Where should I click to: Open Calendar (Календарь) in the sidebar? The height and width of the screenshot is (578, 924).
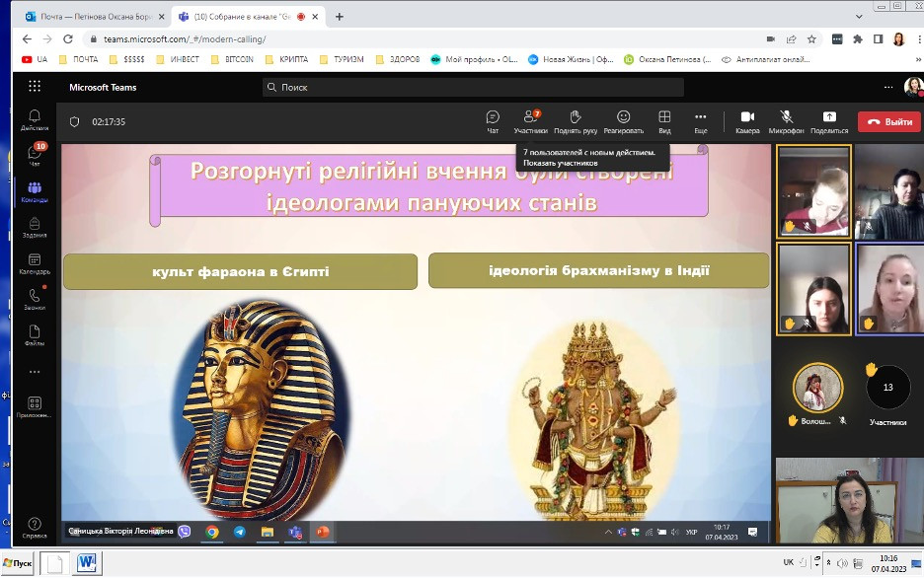click(x=35, y=263)
